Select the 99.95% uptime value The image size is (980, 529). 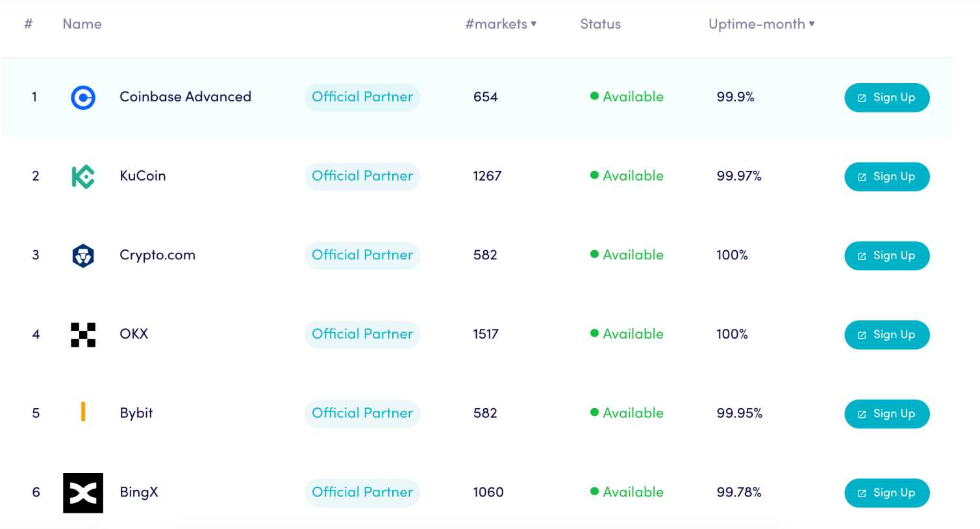pos(740,413)
